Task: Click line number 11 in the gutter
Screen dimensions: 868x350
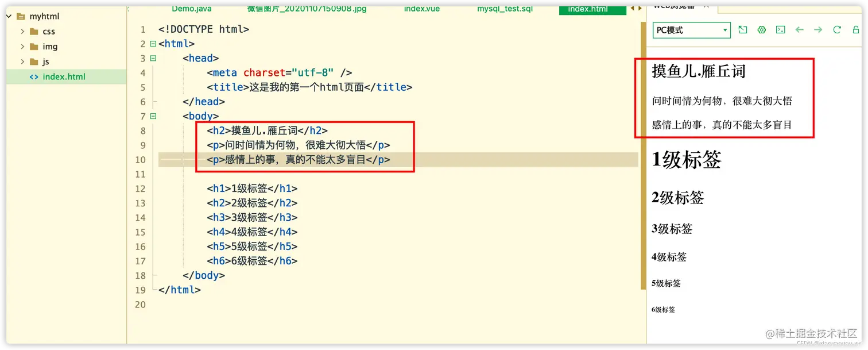Action: (141, 174)
